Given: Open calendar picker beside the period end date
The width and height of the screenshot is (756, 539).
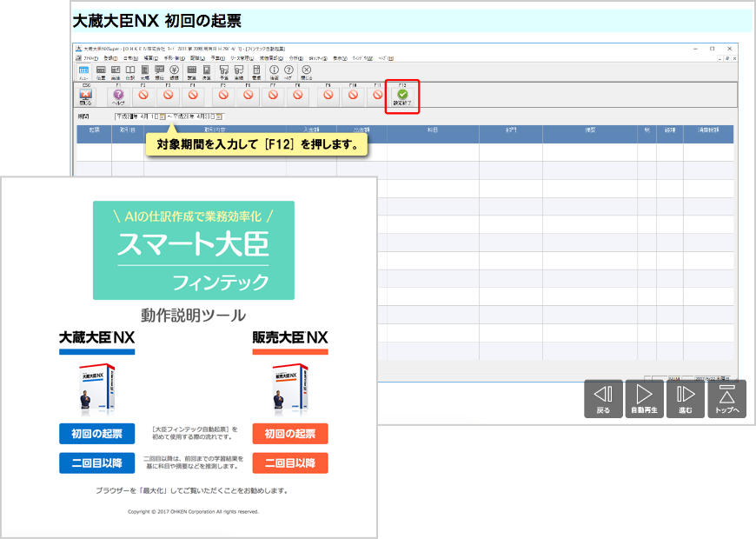Looking at the screenshot, I should (x=219, y=116).
